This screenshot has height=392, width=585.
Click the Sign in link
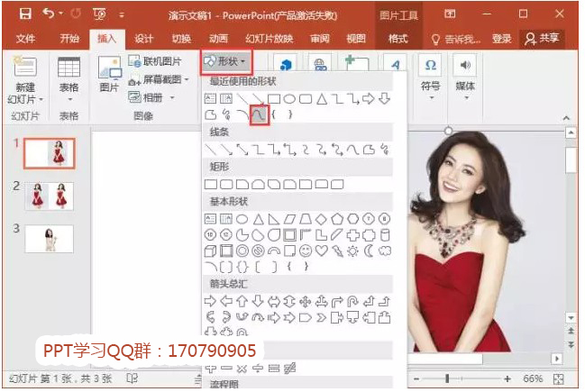[502, 39]
